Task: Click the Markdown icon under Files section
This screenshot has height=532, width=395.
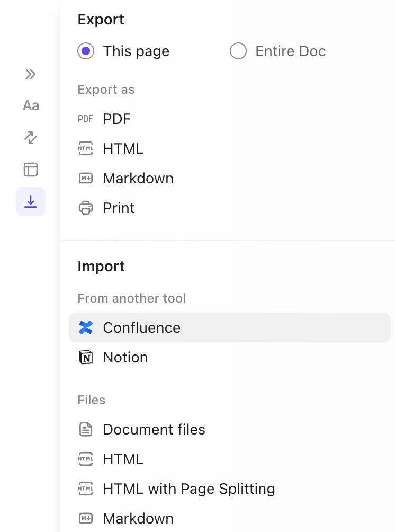Action: (x=86, y=518)
